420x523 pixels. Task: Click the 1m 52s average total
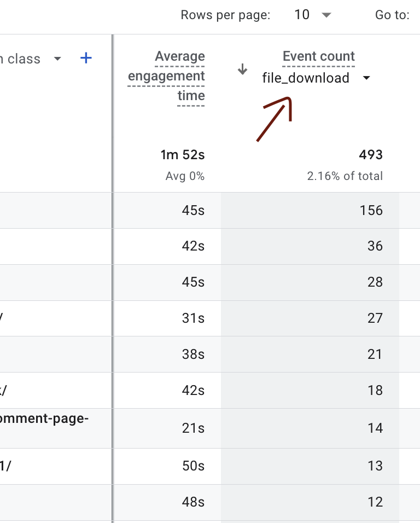click(182, 155)
